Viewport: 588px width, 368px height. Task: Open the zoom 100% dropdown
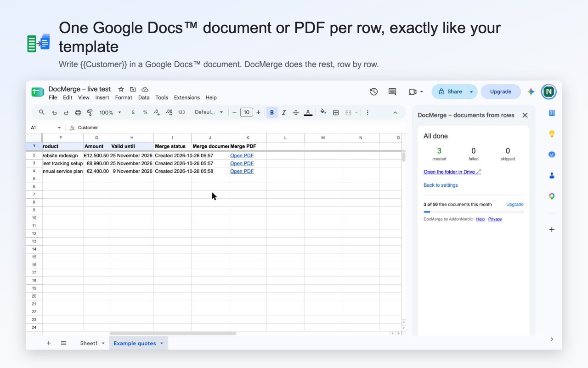pyautogui.click(x=110, y=112)
